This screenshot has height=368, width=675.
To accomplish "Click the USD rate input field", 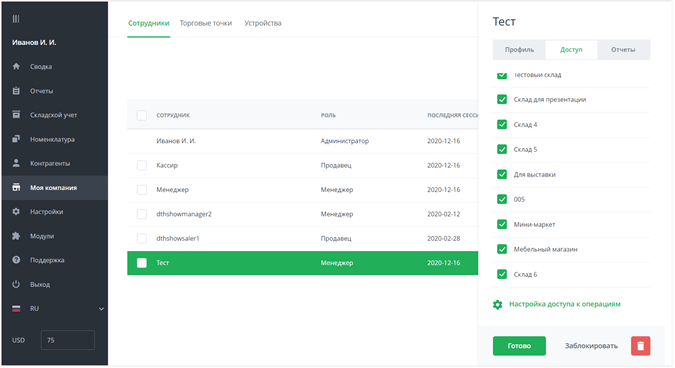I will (68, 340).
